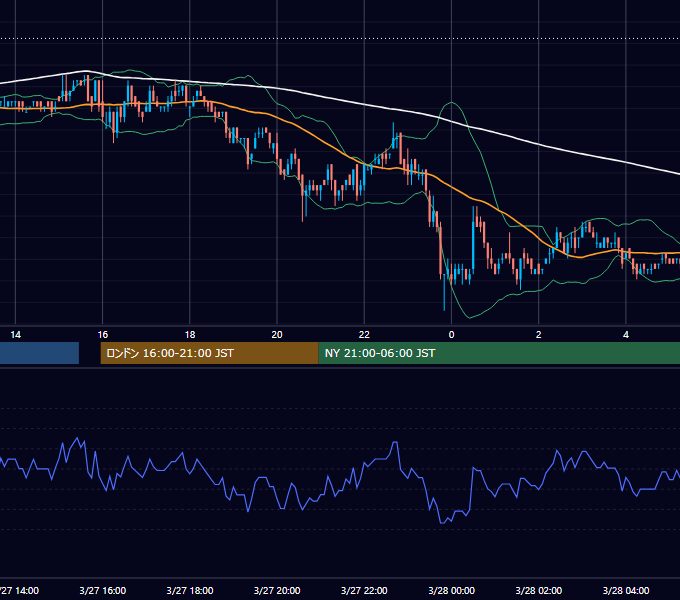Click the 16 hour axis label
The image size is (680, 600).
[103, 335]
